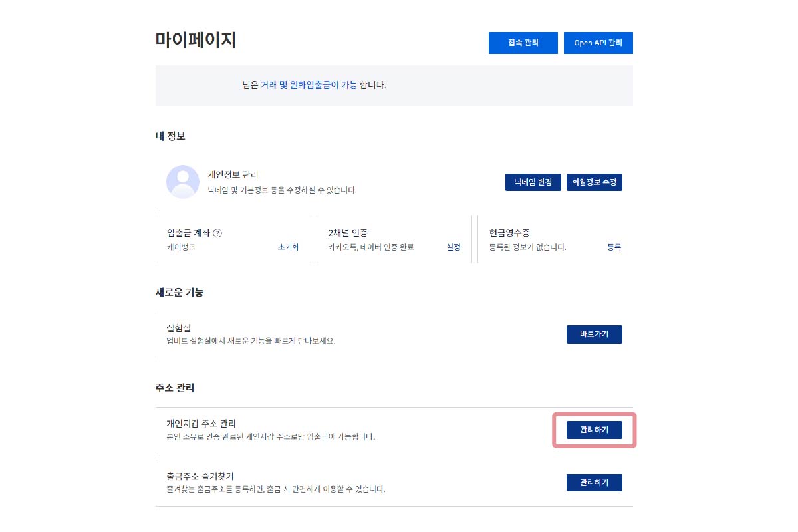The height and width of the screenshot is (532, 798).
Task: Click 관리하기 for 개인지갑 주소 관리
Action: pyautogui.click(x=594, y=430)
